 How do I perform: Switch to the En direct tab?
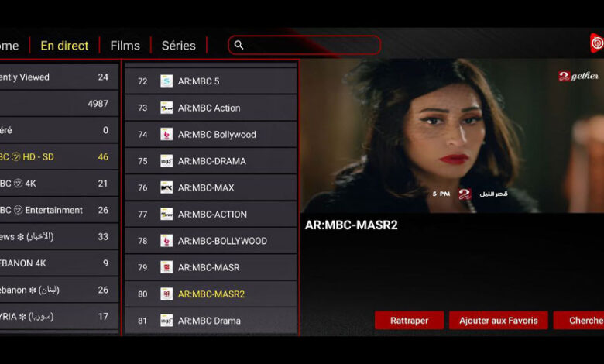[64, 46]
